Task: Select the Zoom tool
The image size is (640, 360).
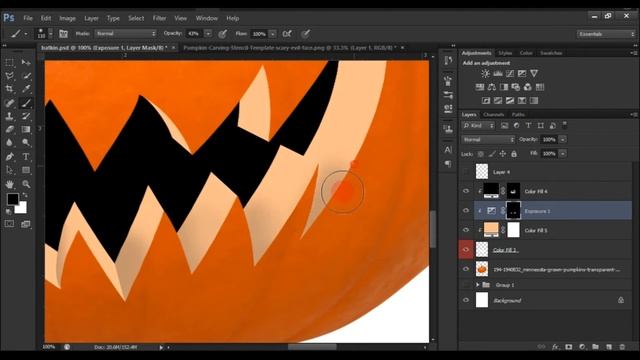Action: click(26, 184)
